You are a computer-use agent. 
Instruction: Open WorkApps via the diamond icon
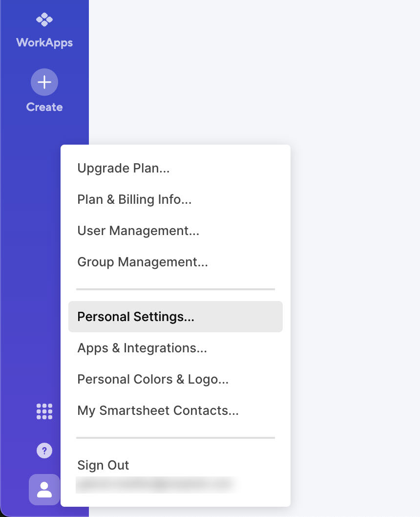pyautogui.click(x=44, y=20)
